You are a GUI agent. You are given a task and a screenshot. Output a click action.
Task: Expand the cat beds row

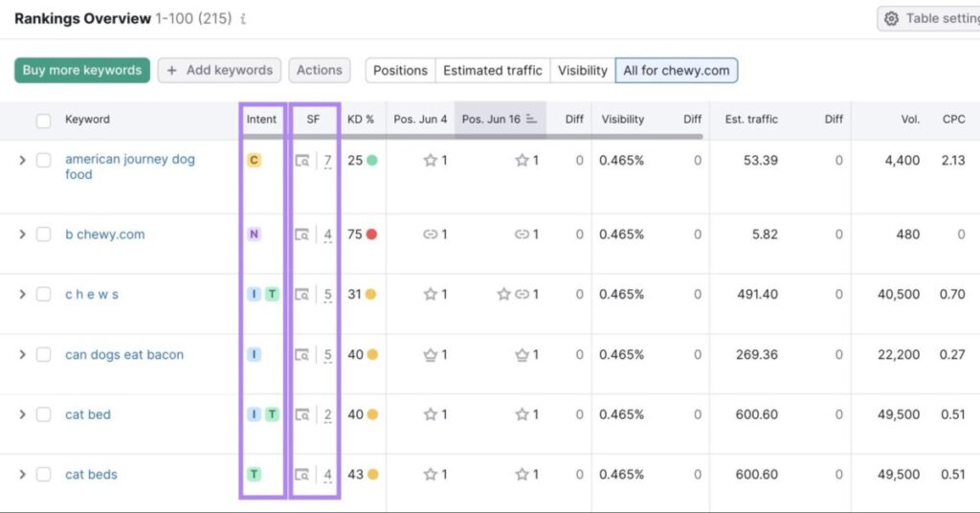point(23,475)
